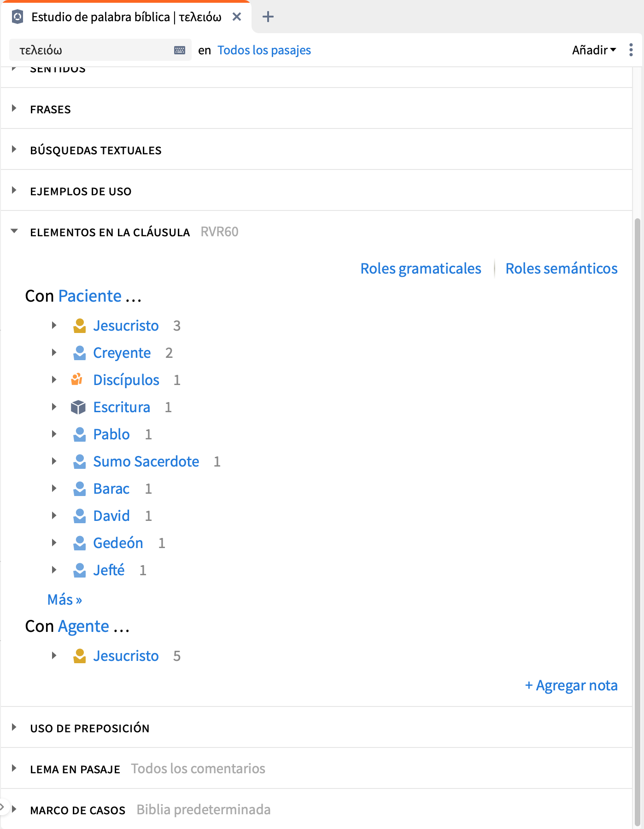Expand the Creyente tree entry
This screenshot has width=644, height=829.
click(54, 353)
